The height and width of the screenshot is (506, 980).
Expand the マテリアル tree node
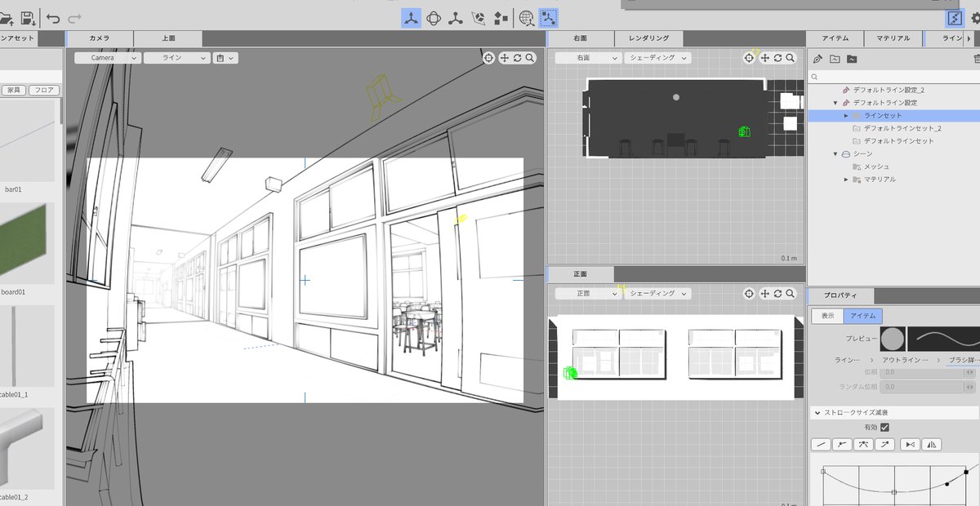click(846, 179)
